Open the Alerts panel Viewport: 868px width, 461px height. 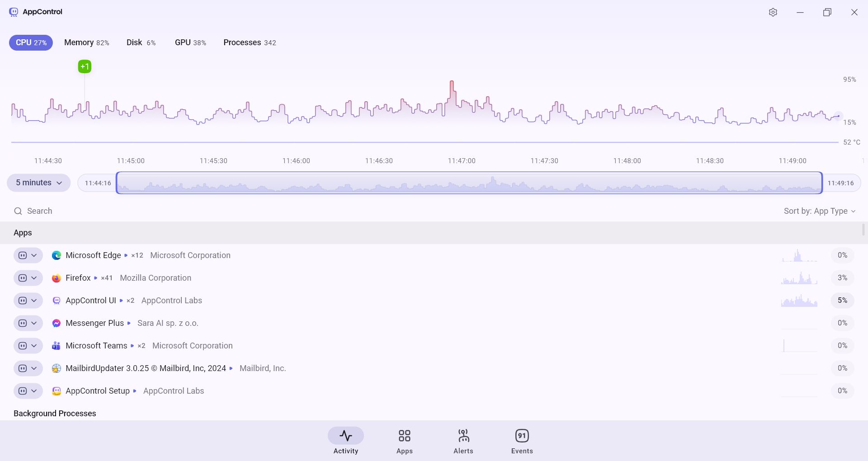tap(463, 441)
